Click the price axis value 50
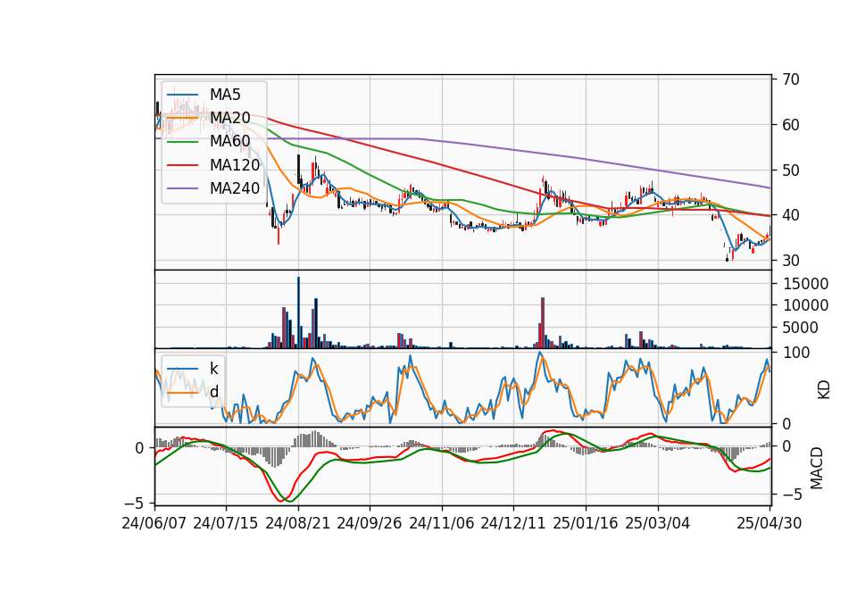 pyautogui.click(x=791, y=171)
